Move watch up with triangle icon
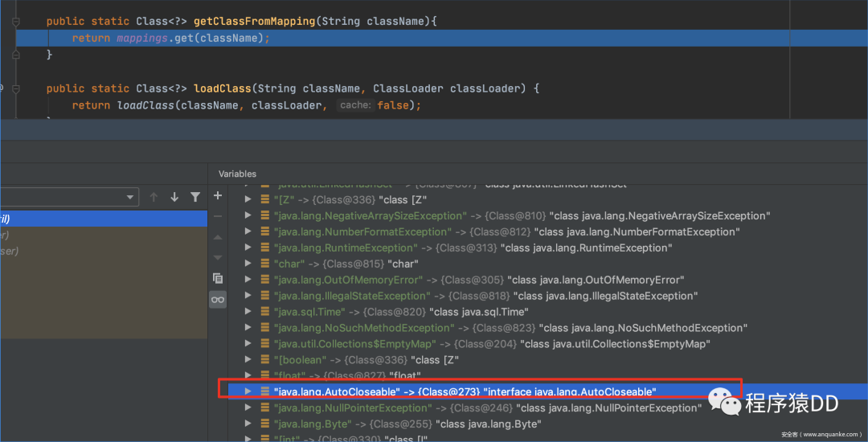Screen dimensions: 868x442 [x=218, y=237]
